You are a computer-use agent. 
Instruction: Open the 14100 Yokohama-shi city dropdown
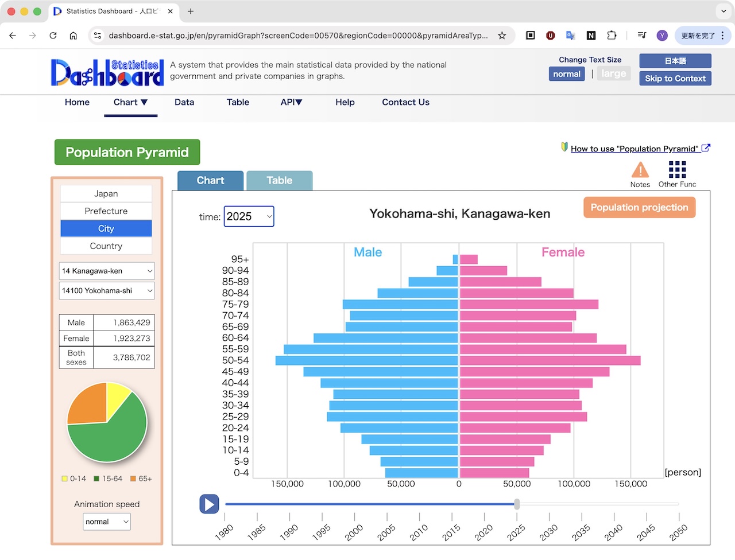coord(107,291)
